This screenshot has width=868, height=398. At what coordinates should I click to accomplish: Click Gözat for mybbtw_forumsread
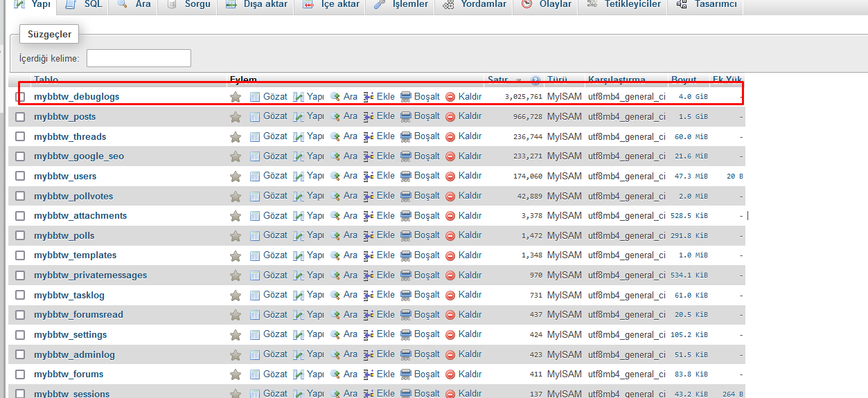(268, 314)
